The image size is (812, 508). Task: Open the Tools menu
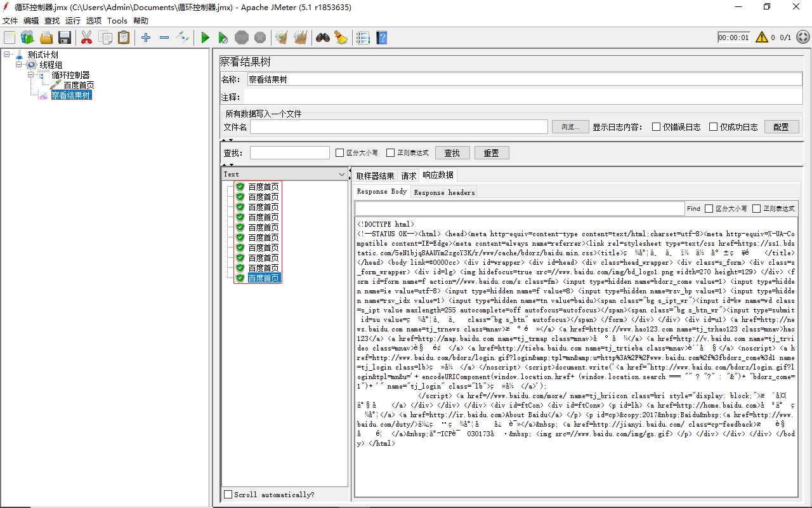click(x=117, y=20)
